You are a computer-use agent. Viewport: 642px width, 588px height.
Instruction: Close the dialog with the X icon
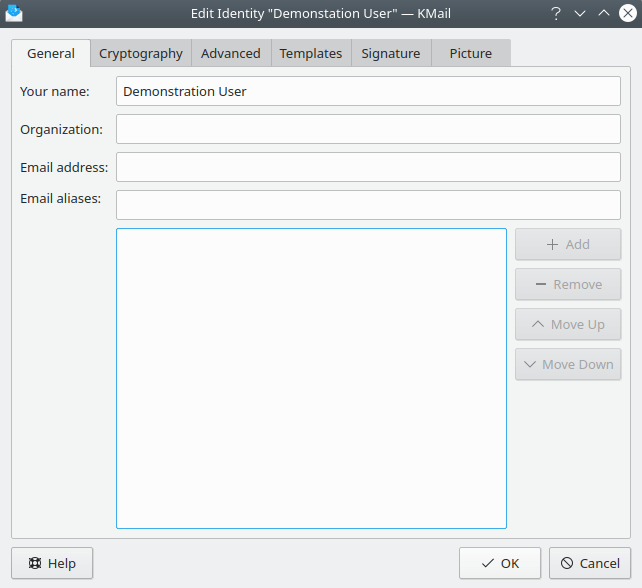coord(626,13)
